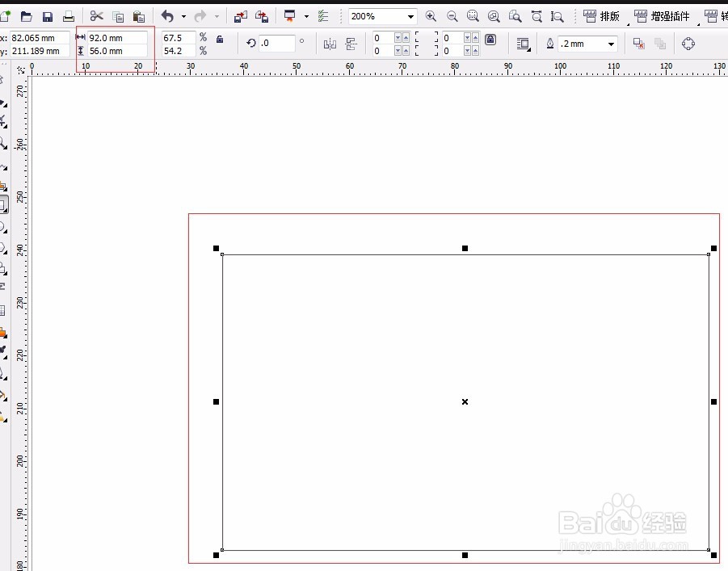Increase the bottom-left corner roundness
728x571 pixels.
[x=406, y=51]
